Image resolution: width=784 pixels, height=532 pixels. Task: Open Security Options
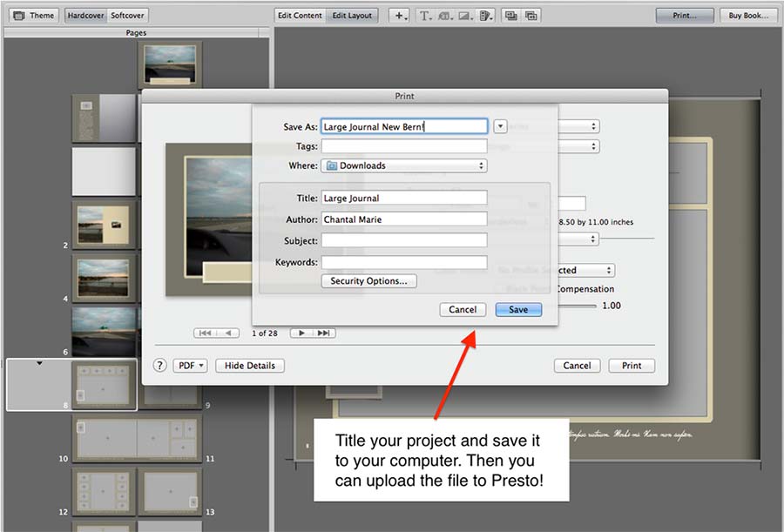pyautogui.click(x=368, y=281)
